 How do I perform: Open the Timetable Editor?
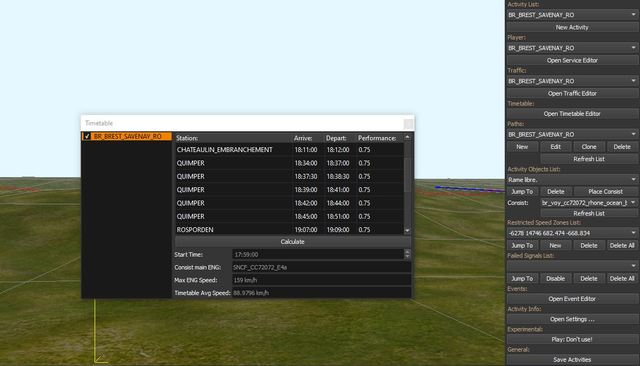[x=572, y=114]
